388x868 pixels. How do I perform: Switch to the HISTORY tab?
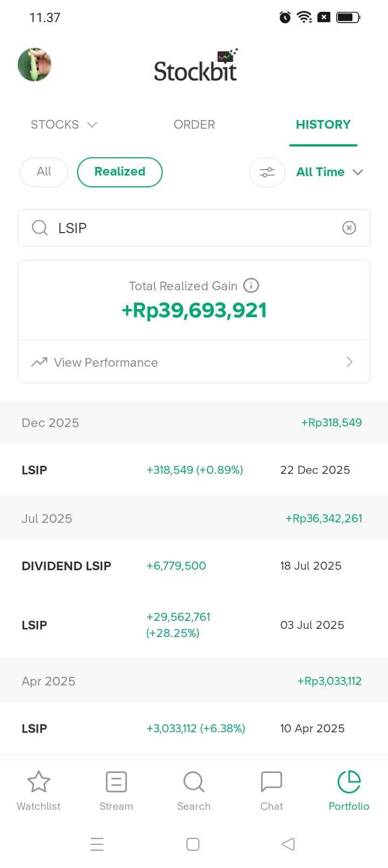[323, 125]
